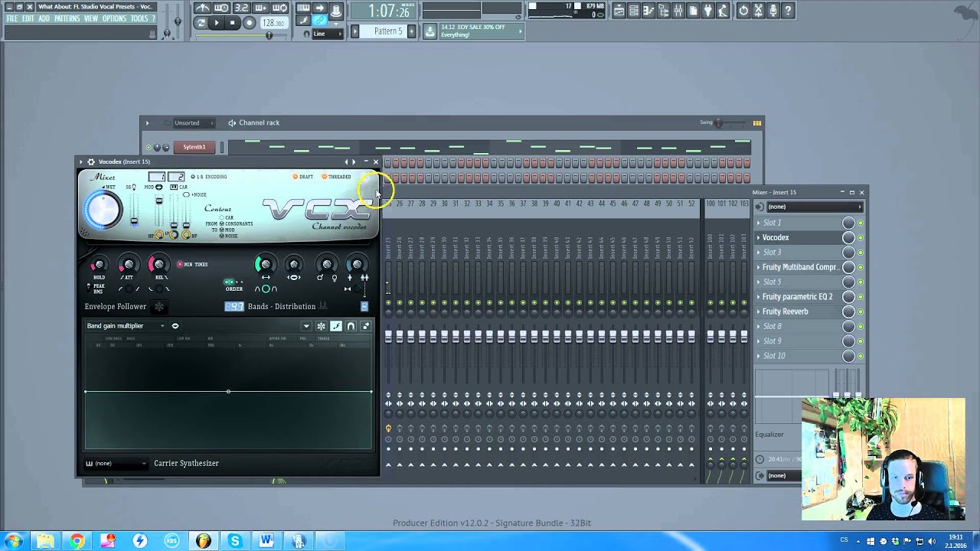This screenshot has width=980, height=551.
Task: Expand Fruity Reeverb slot arrow menu
Action: pyautogui.click(x=759, y=311)
